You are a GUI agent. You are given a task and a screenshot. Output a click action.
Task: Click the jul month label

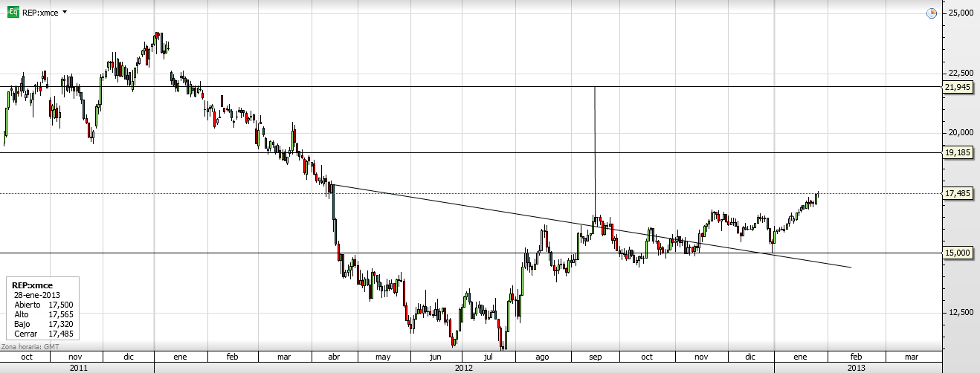click(x=489, y=357)
